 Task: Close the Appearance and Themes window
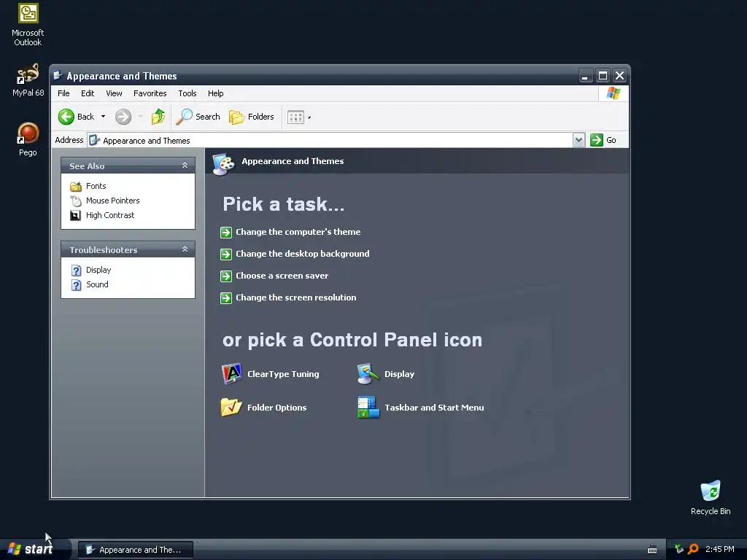619,76
